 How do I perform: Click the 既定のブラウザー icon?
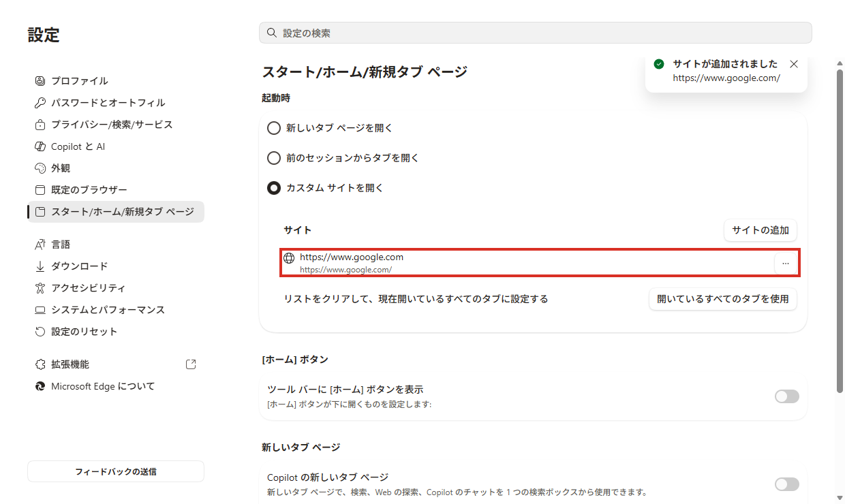tap(40, 190)
